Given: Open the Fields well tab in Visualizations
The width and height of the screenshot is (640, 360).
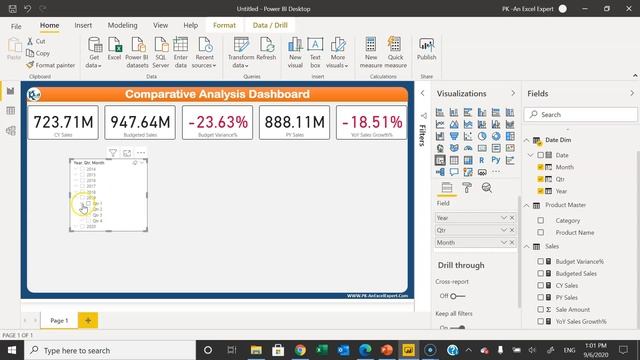Looking at the screenshot, I should coord(447,188).
